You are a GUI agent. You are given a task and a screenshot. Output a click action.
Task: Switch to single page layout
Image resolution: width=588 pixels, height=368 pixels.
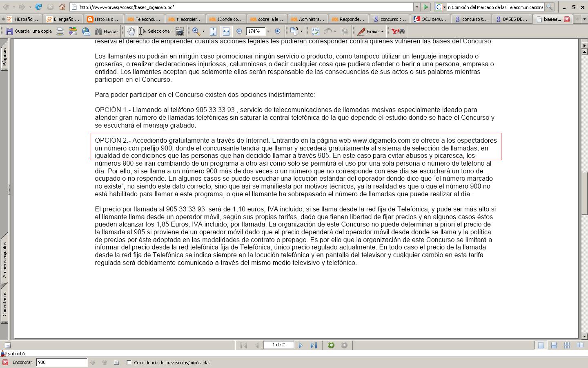[541, 345]
